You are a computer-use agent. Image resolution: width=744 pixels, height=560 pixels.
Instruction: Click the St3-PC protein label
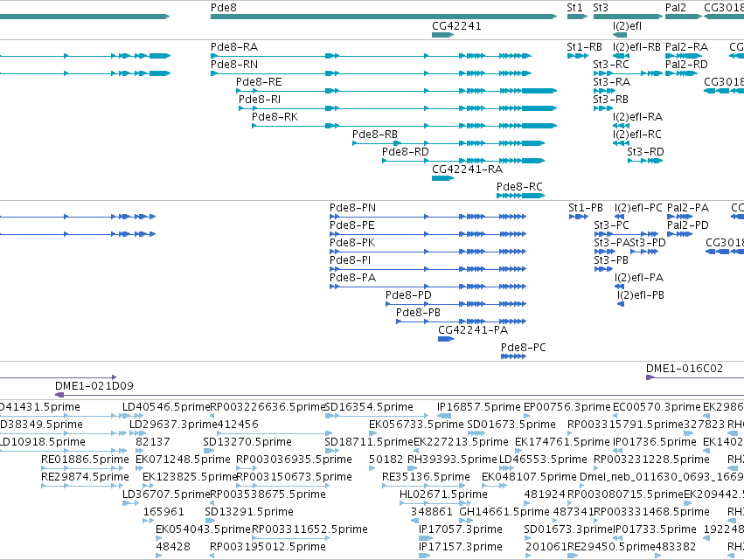[x=612, y=225]
